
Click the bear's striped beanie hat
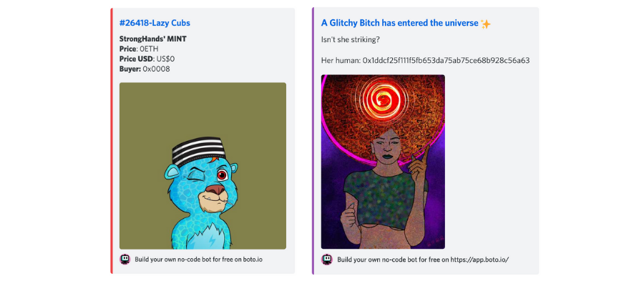(199, 151)
